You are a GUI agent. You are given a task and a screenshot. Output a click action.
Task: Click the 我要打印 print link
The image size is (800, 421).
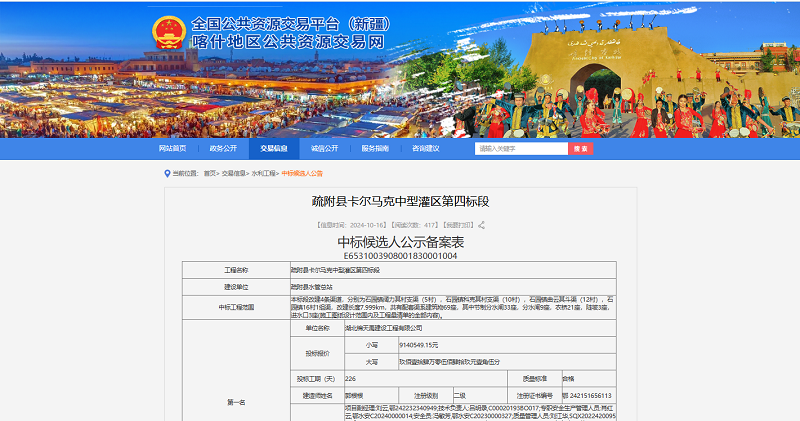459,225
